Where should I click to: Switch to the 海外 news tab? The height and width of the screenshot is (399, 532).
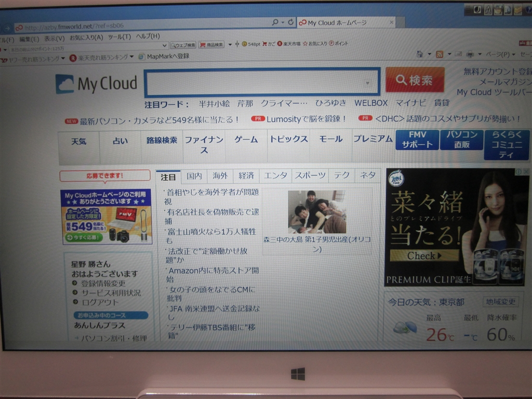click(220, 176)
